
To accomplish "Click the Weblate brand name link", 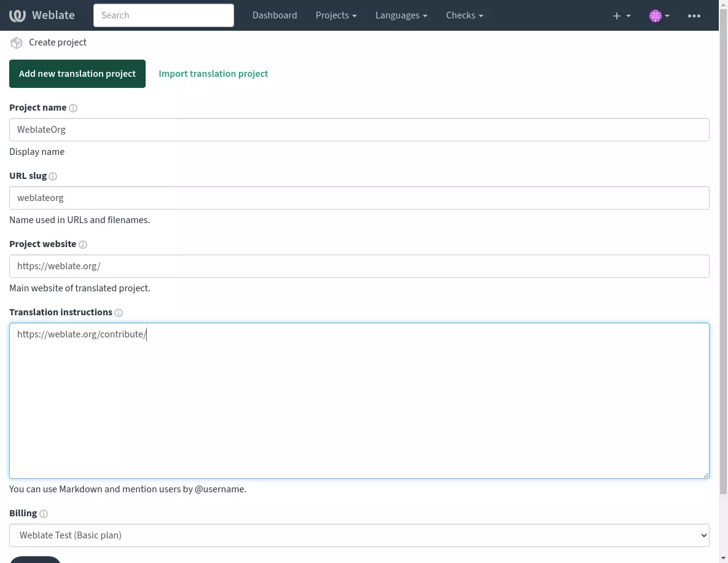I will (x=53, y=15).
